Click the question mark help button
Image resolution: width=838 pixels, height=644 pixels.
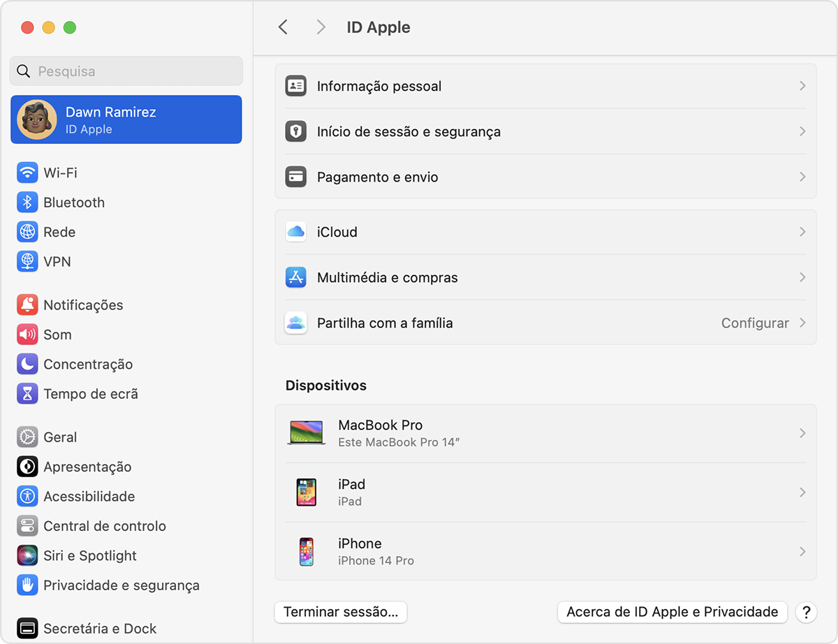806,612
